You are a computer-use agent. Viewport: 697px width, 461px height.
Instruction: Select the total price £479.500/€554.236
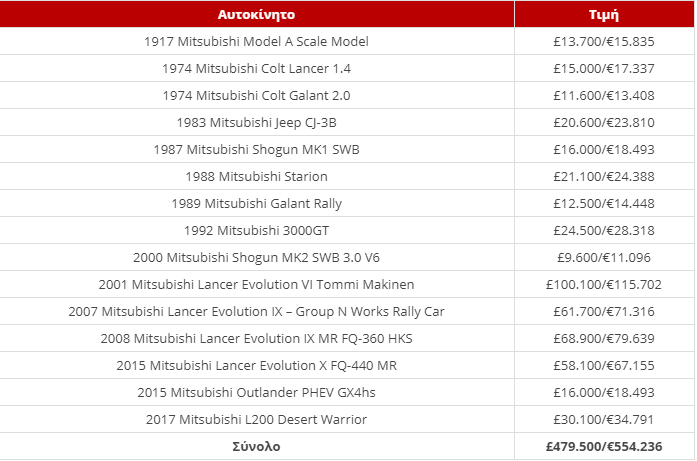[604, 446]
